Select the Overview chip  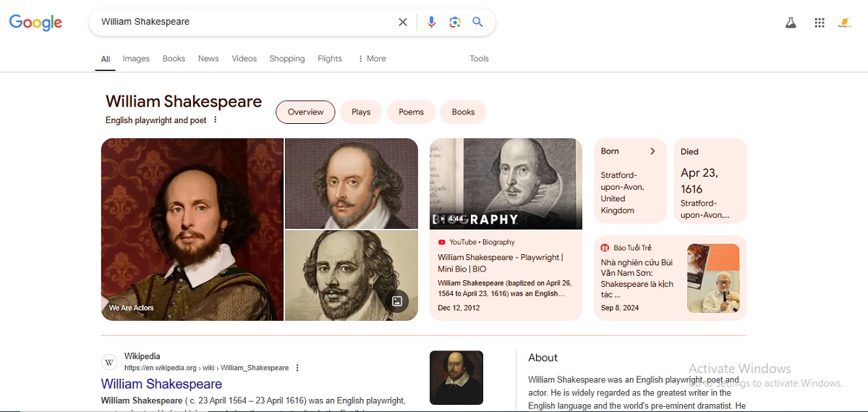[305, 112]
